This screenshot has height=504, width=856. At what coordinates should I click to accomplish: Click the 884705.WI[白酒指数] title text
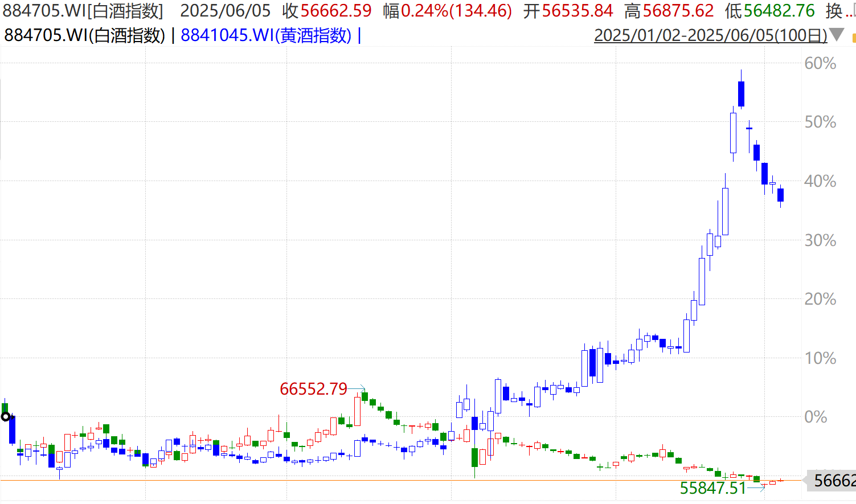pyautogui.click(x=83, y=11)
